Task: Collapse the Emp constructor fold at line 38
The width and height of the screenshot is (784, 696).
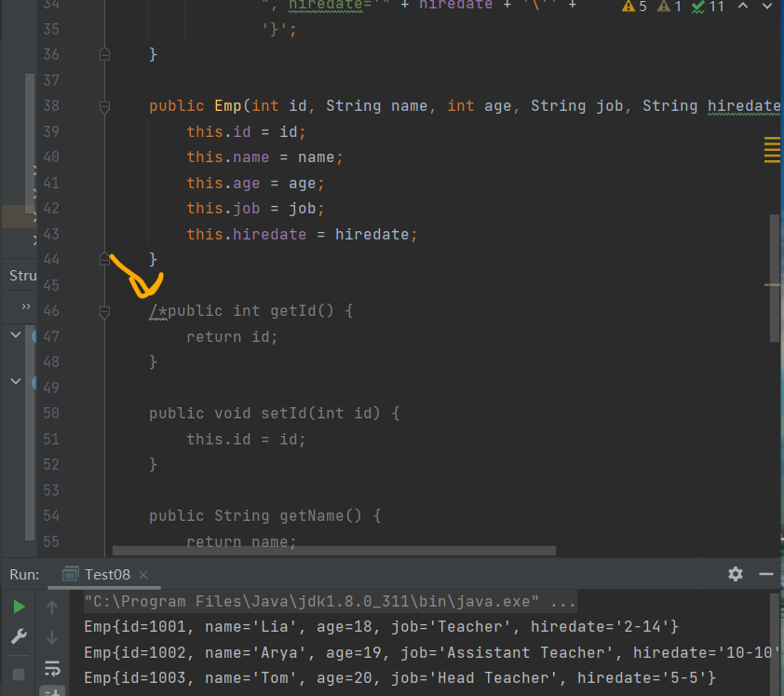Action: 104,106
